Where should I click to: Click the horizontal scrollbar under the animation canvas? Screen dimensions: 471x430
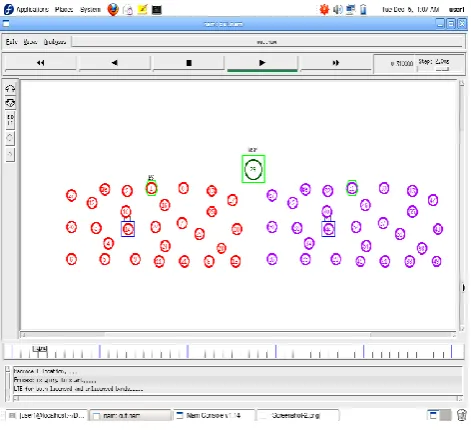(x=238, y=334)
